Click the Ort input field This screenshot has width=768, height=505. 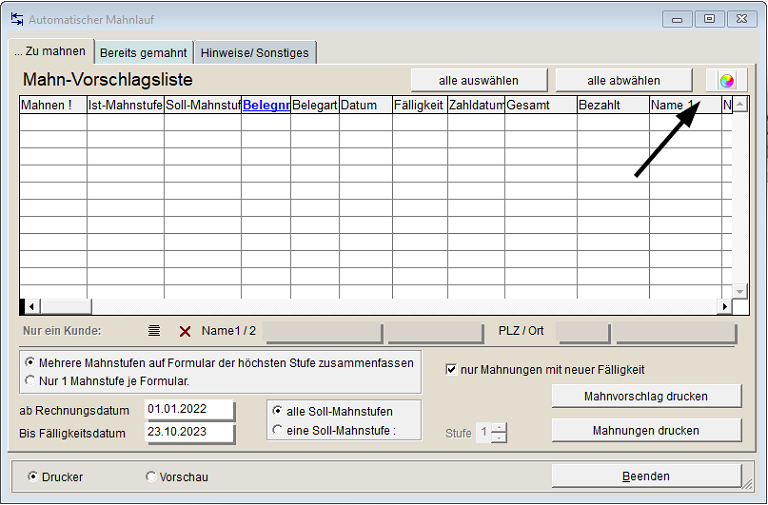(x=676, y=333)
